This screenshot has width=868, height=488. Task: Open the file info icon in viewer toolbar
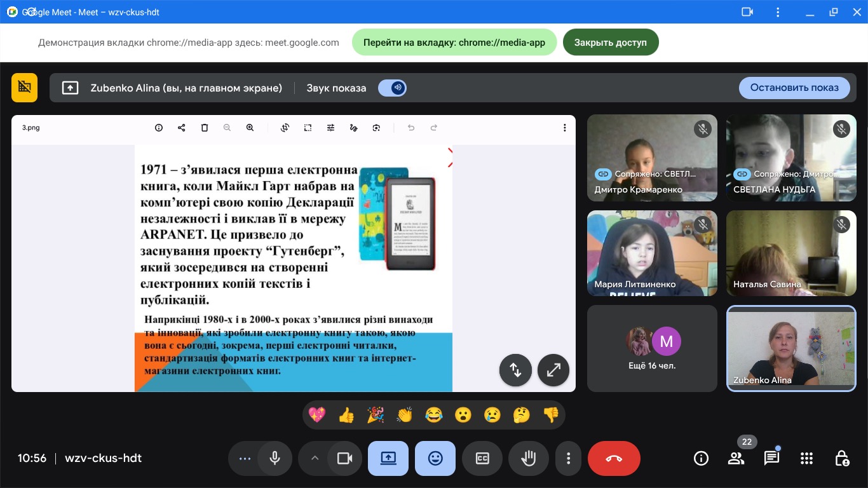pos(159,128)
